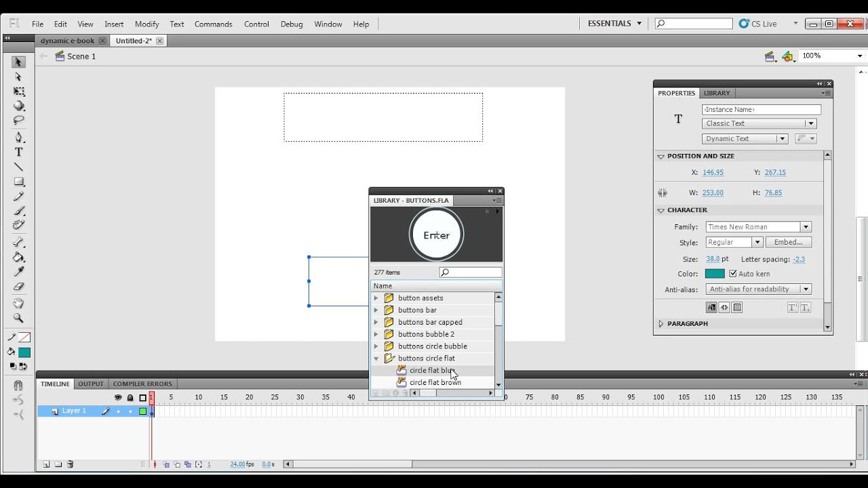Open the Anti-alias dropdown
Image resolution: width=868 pixels, height=488 pixels.
759,289
